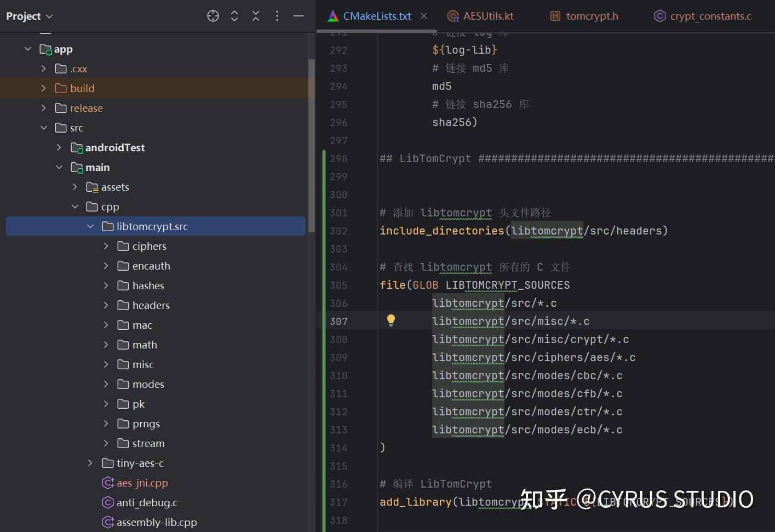Click the intention light bulb on line 307
775x532 pixels.
pos(391,320)
